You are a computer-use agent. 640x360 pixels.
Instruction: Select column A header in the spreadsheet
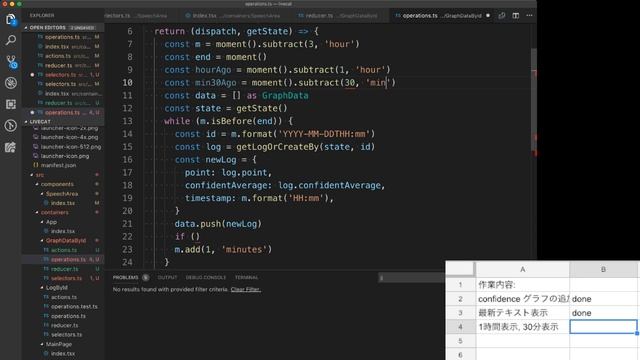pyautogui.click(x=522, y=270)
